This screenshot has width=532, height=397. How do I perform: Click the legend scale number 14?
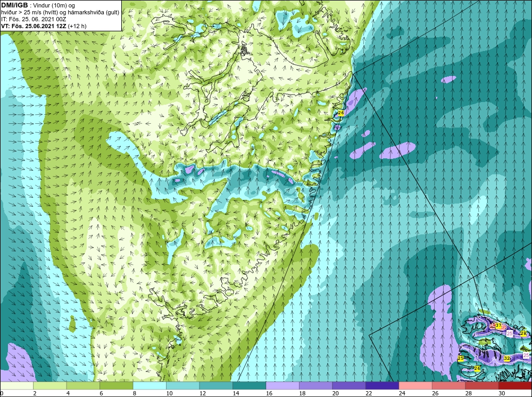pyautogui.click(x=236, y=393)
